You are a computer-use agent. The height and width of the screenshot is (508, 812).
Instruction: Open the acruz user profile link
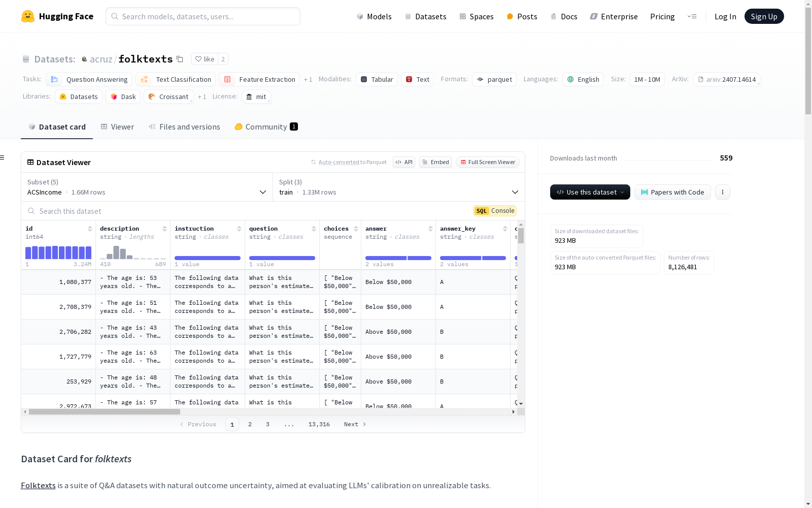(x=101, y=59)
